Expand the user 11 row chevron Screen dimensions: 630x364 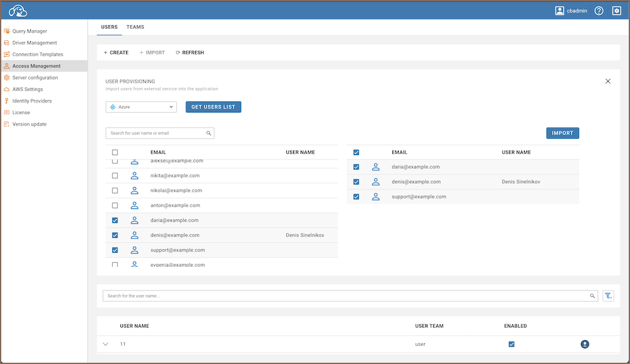105,344
